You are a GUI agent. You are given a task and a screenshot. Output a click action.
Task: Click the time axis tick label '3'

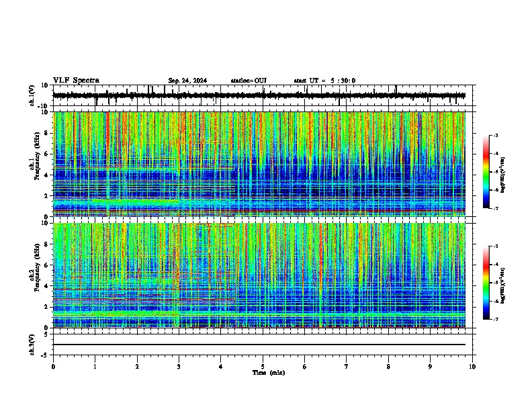(179, 367)
